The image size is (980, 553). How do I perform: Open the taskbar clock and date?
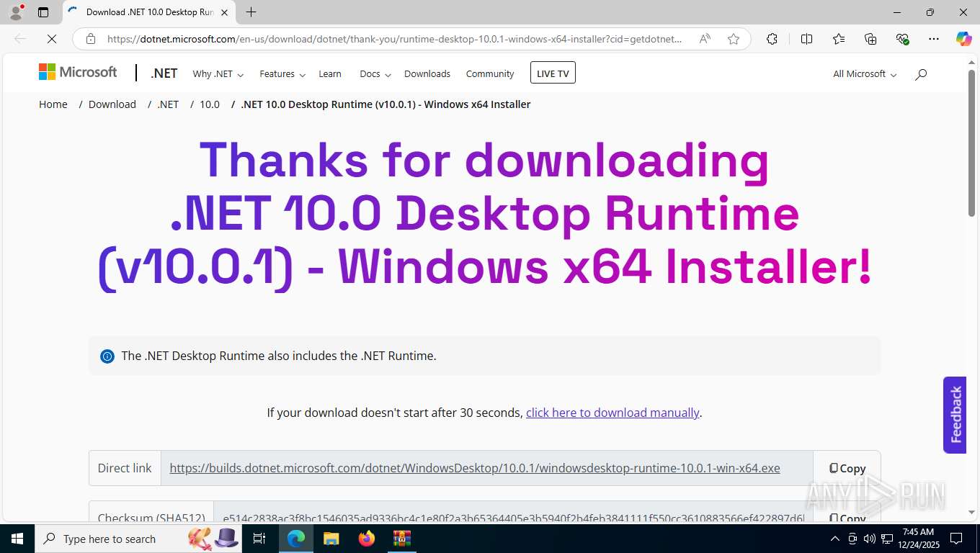pyautogui.click(x=918, y=539)
